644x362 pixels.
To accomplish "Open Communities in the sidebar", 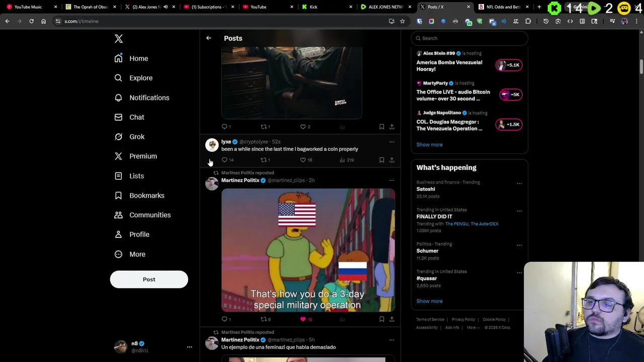I will 142,215.
